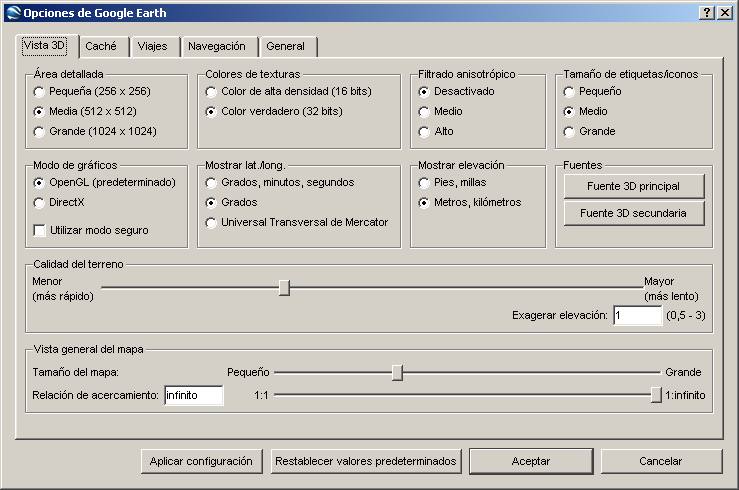This screenshot has width=739, height=490.
Task: Click the Cancelar button
Action: (661, 461)
